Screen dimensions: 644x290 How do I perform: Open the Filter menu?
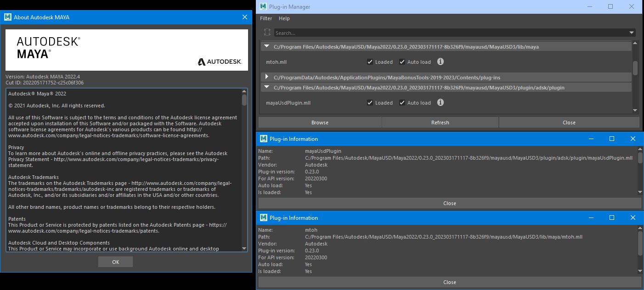coord(266,18)
